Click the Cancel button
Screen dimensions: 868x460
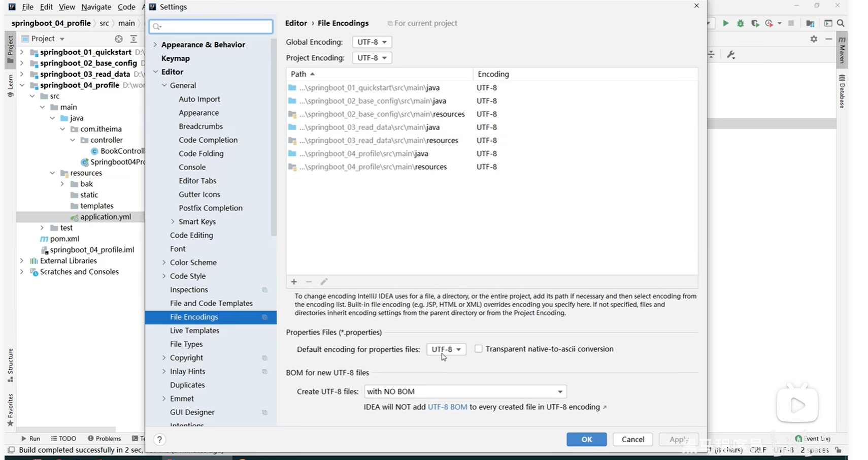(633, 440)
